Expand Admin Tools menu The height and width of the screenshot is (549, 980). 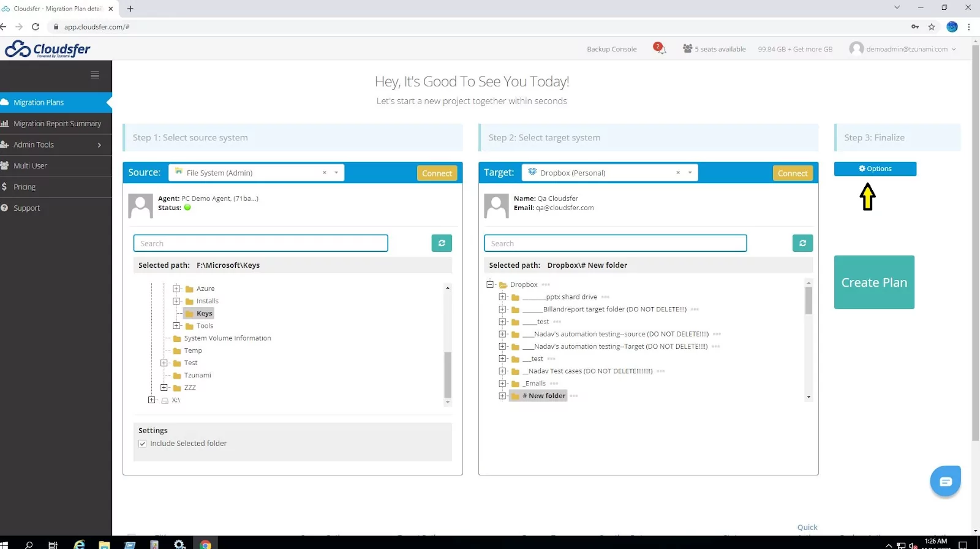56,145
